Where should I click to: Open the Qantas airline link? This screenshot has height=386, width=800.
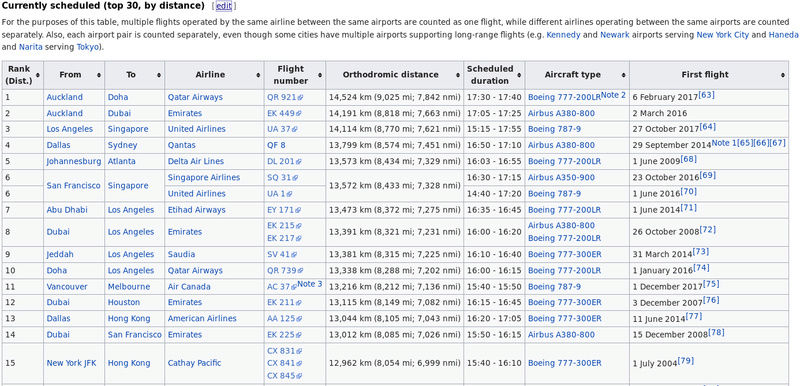point(182,145)
